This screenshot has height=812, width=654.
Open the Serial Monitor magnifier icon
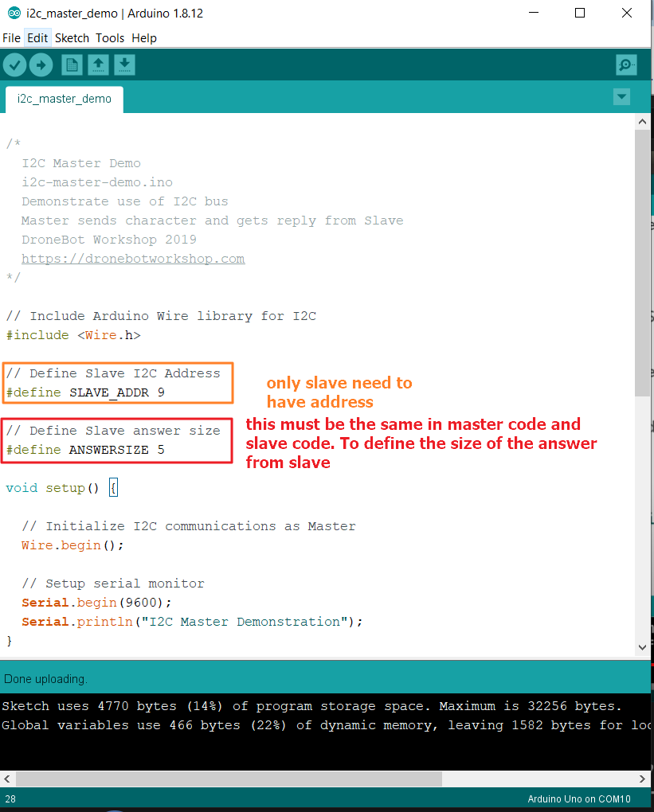click(x=626, y=65)
